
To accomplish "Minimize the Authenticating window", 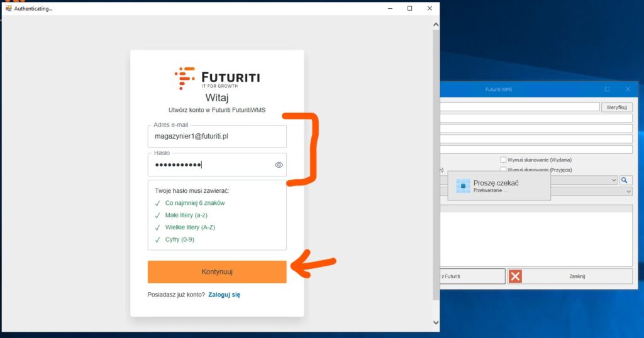I will tap(390, 8).
